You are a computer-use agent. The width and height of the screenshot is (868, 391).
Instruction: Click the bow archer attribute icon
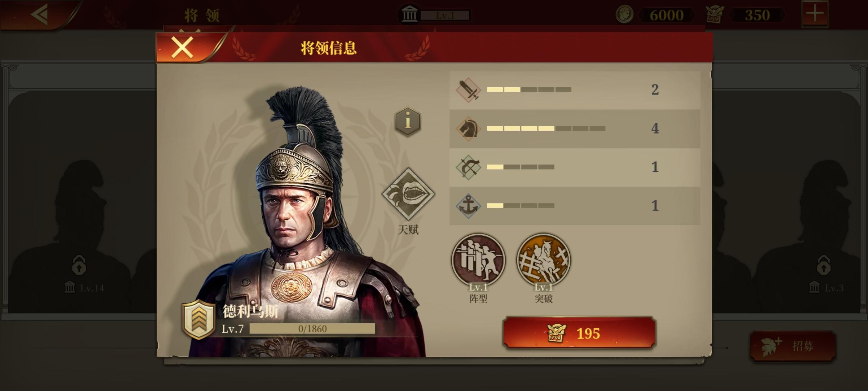pos(468,167)
